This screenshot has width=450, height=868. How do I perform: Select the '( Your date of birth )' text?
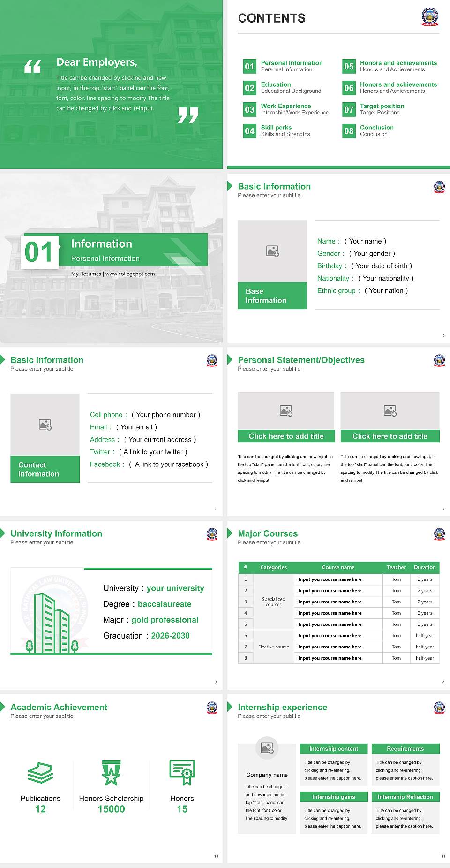[x=382, y=266]
